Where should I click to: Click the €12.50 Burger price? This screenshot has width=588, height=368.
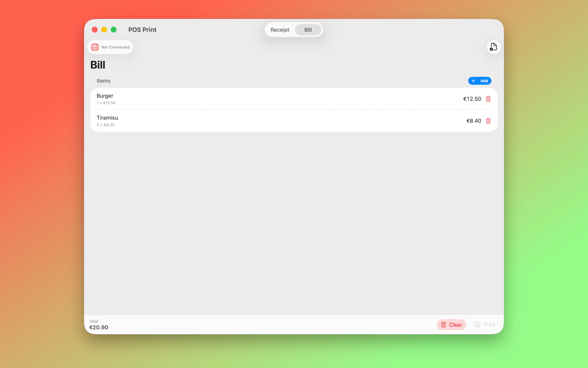(x=472, y=99)
